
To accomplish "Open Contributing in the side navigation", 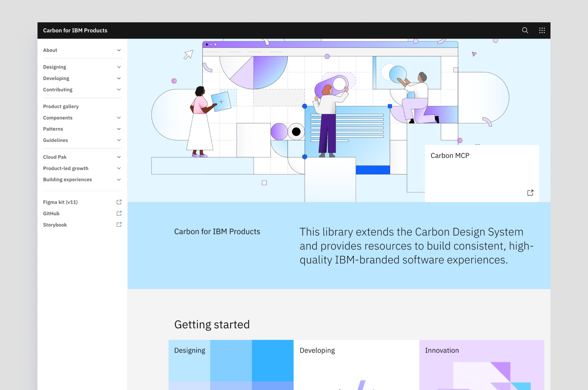I will 82,89.
